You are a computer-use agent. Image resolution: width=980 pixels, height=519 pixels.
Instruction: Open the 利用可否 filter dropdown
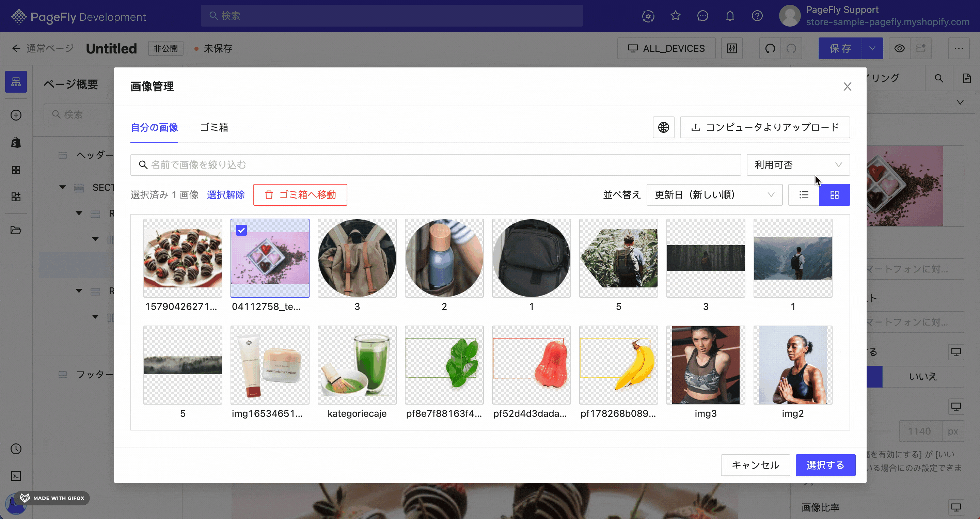point(798,165)
